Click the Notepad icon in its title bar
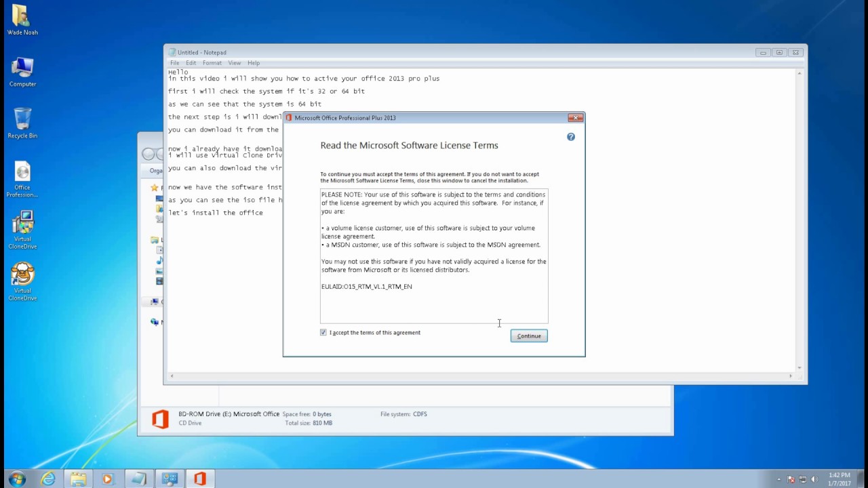This screenshot has width=868, height=488. tap(172, 52)
